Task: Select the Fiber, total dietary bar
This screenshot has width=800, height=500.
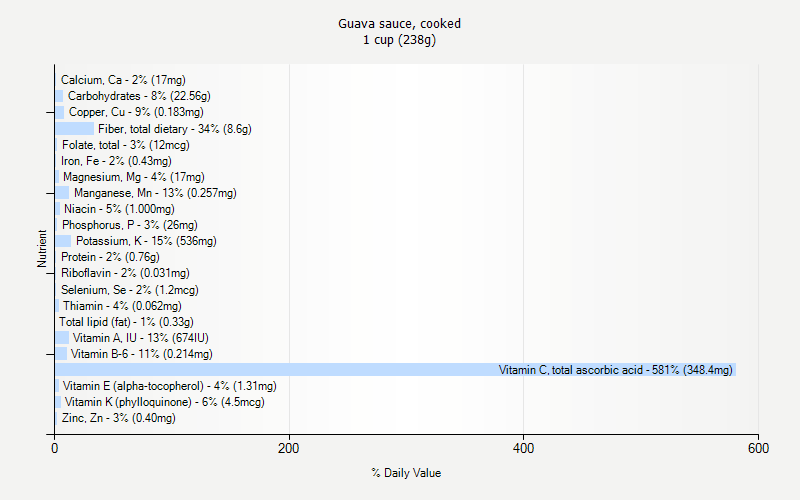Action: pyautogui.click(x=74, y=129)
